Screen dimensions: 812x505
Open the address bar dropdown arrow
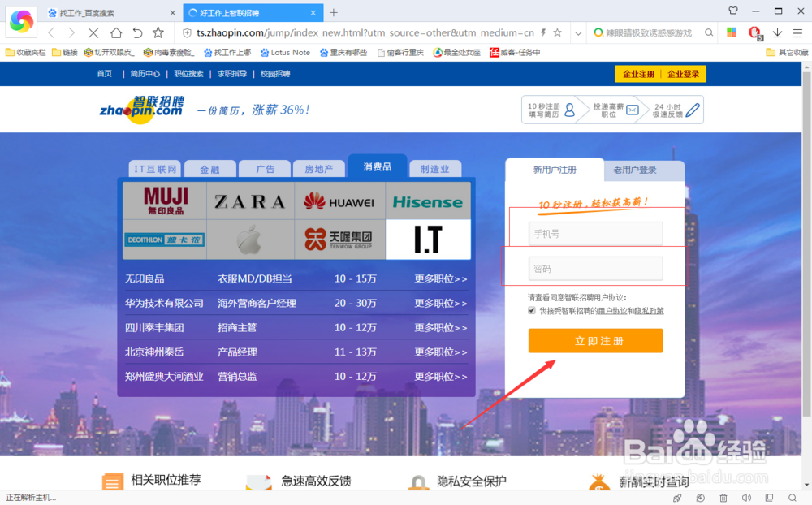click(578, 33)
